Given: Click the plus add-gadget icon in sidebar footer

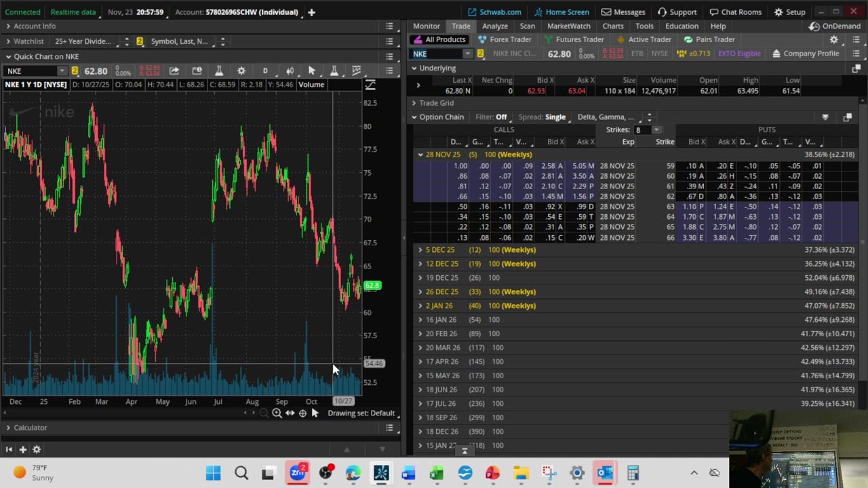Looking at the screenshot, I should tap(22, 449).
